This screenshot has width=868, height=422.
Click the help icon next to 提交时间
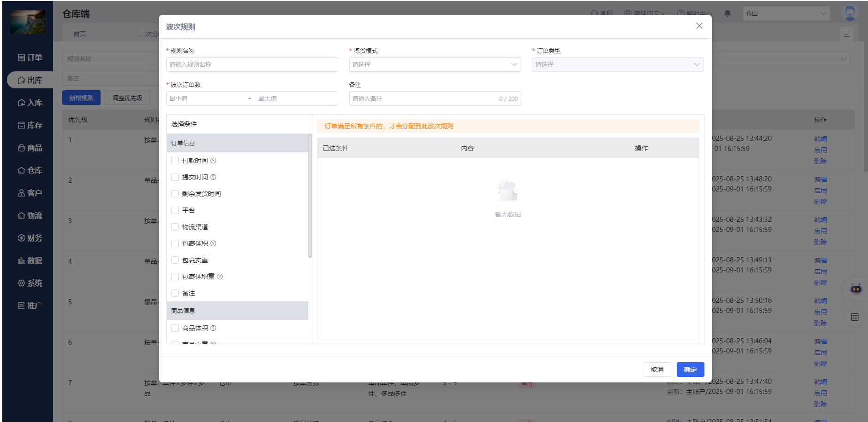213,177
